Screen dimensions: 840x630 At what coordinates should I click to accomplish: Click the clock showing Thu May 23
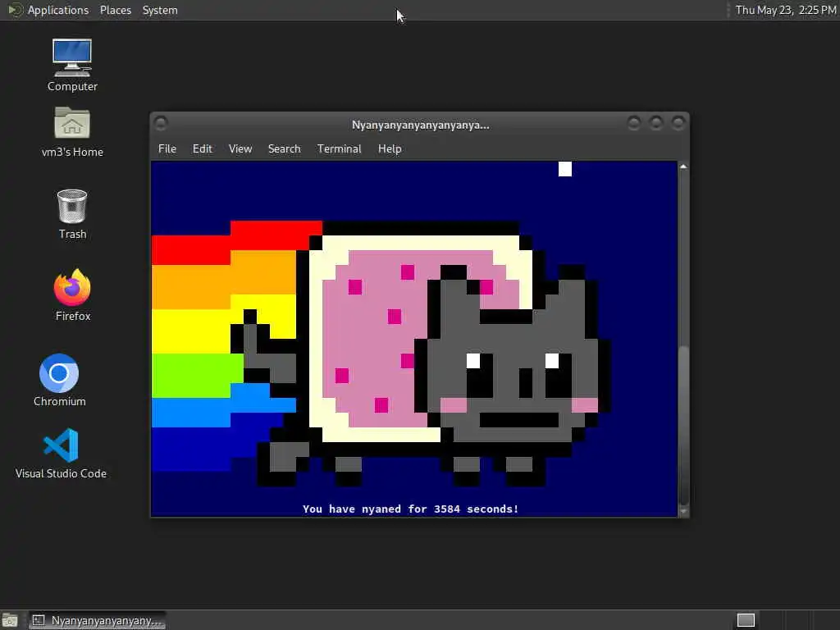785,10
